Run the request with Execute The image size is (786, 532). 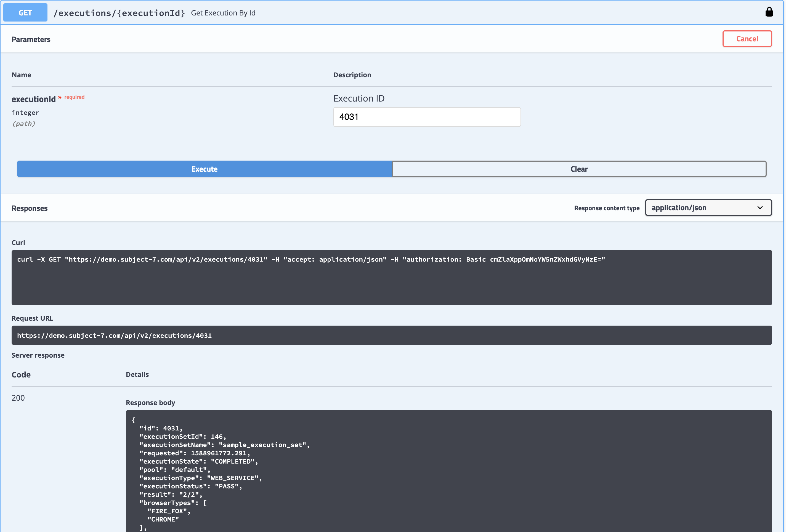coord(204,169)
